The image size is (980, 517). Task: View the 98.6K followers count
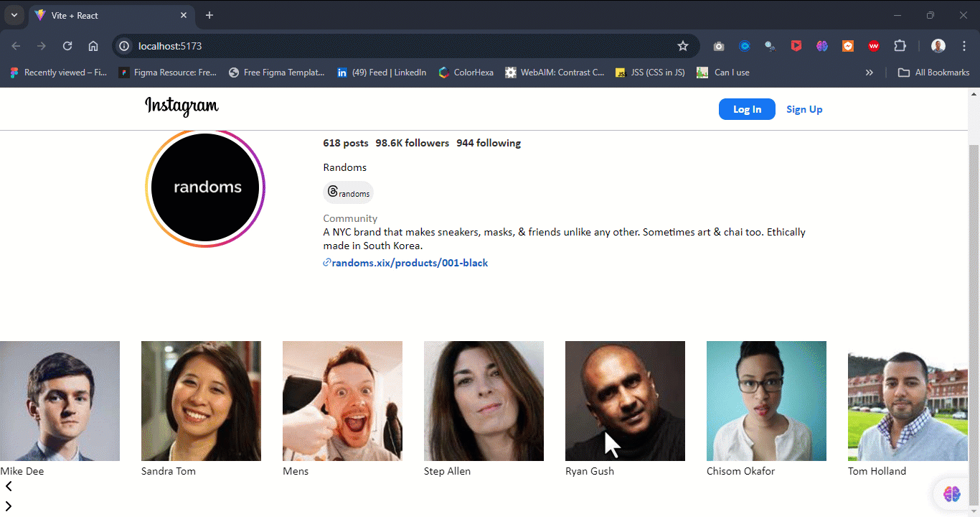(413, 143)
